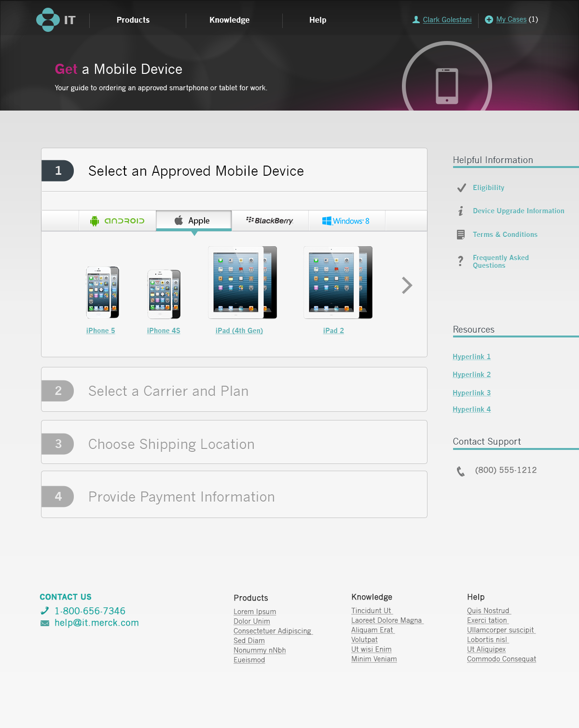Click the footer email envelope icon

coord(45,623)
